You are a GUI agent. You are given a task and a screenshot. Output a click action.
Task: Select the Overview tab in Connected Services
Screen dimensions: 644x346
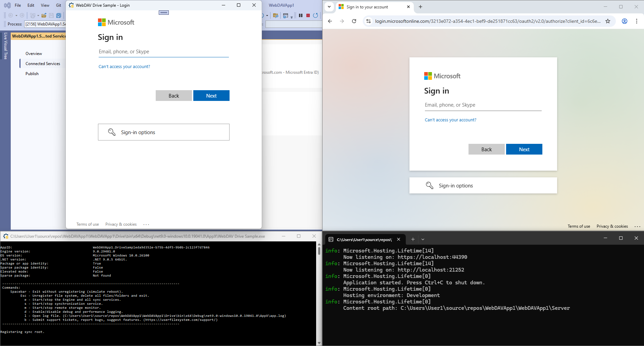[x=34, y=54]
